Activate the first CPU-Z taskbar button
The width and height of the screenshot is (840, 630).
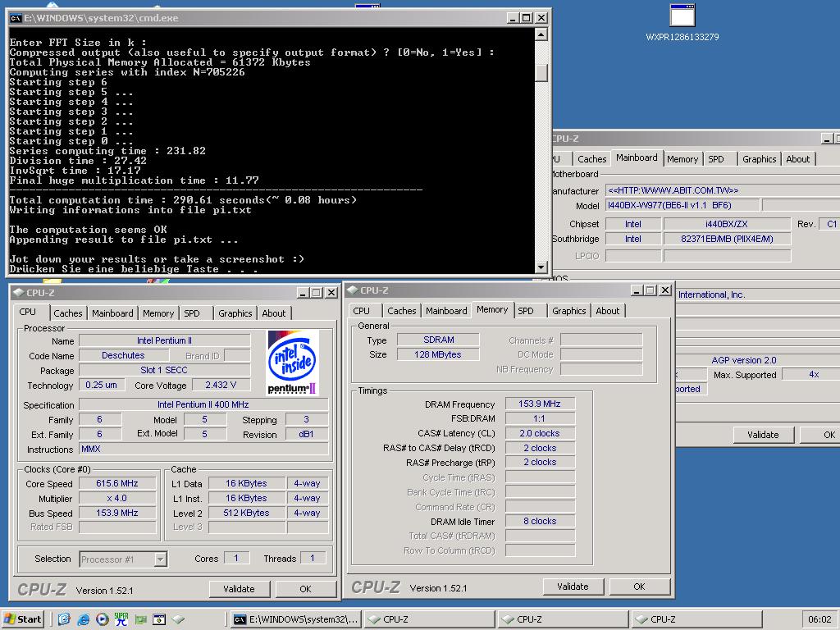tap(429, 619)
